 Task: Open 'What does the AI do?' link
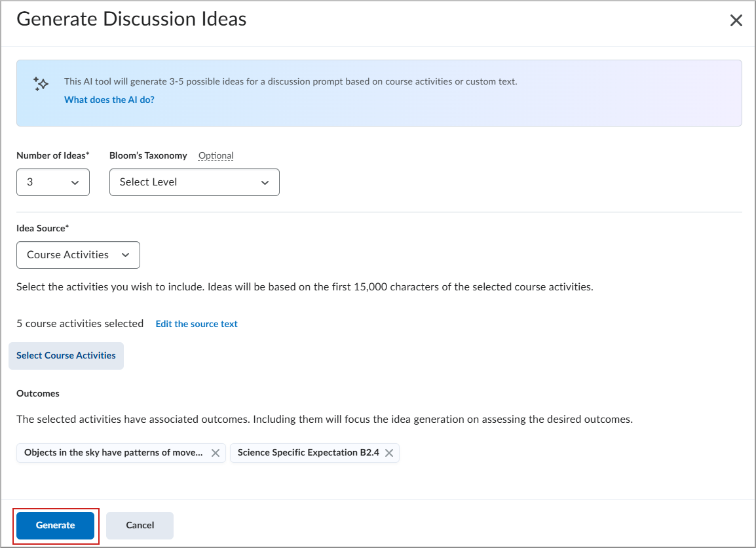click(109, 99)
